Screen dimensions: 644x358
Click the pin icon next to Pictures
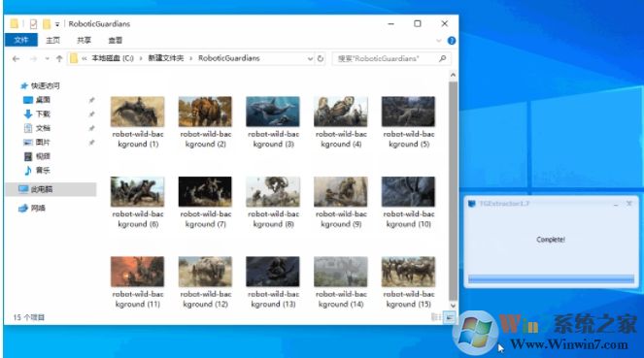(x=91, y=143)
